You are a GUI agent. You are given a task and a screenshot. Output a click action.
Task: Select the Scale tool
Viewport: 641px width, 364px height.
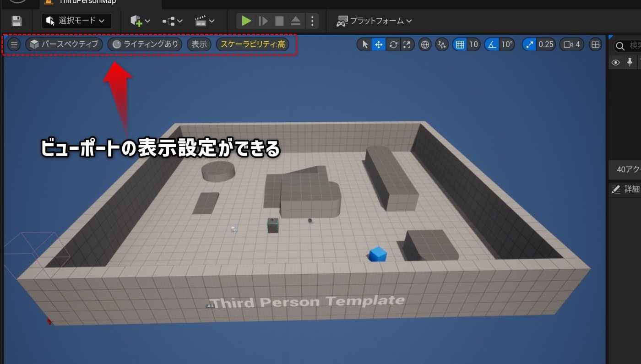click(x=407, y=44)
